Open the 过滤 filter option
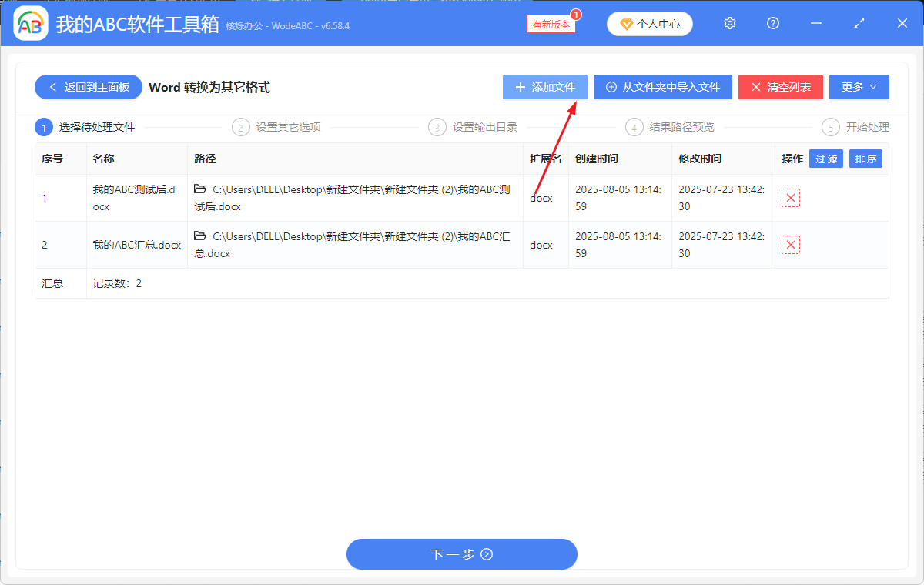This screenshot has height=585, width=924. point(825,159)
